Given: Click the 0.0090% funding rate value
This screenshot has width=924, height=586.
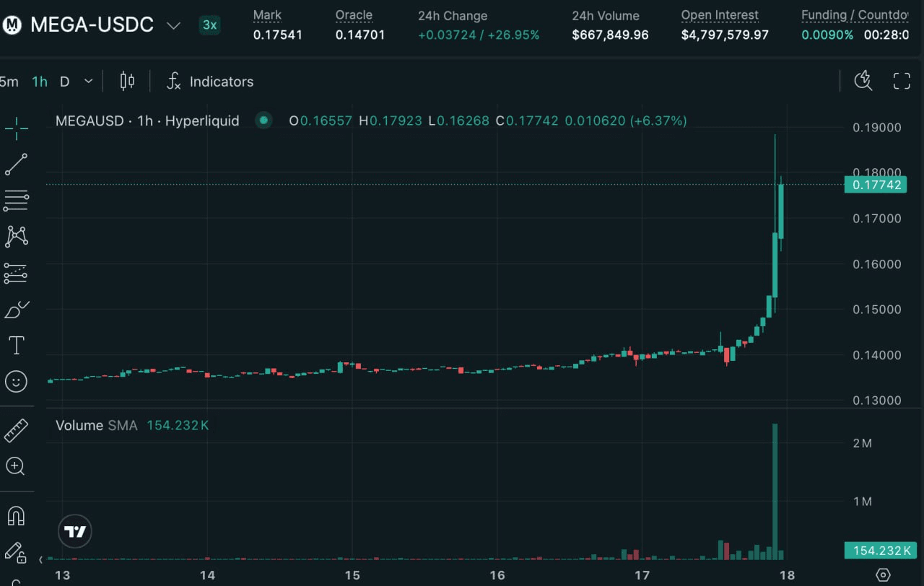Looking at the screenshot, I should (827, 35).
